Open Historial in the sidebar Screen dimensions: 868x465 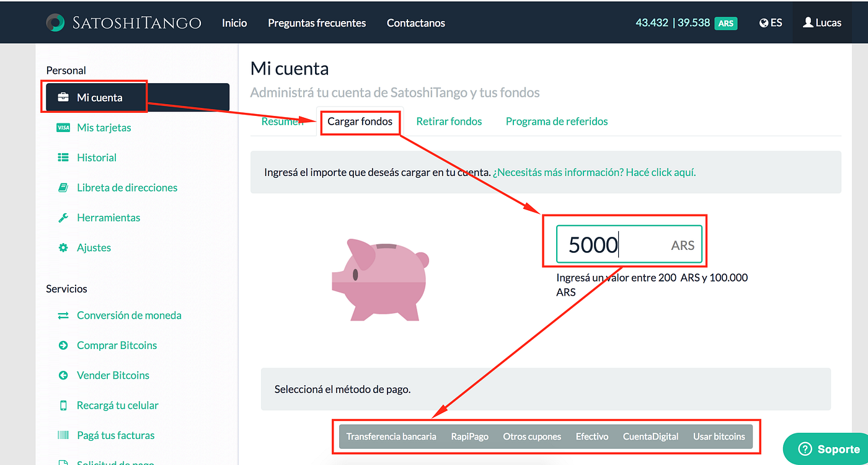click(x=97, y=157)
